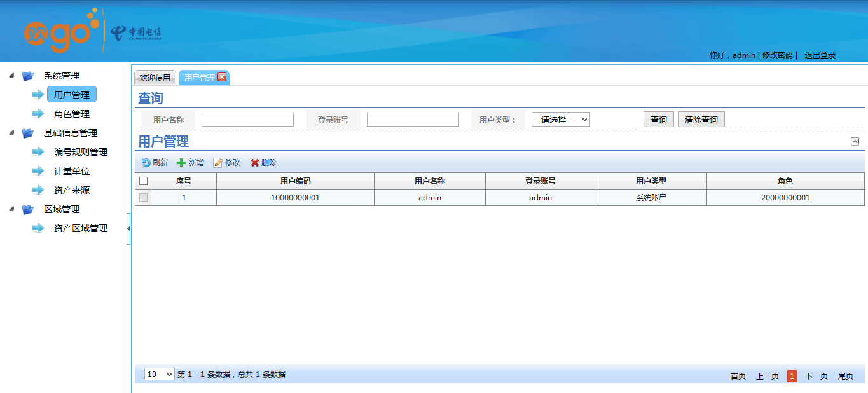Collapse the 系统管理 tree node
Screen dimensions: 868x393
(11, 76)
